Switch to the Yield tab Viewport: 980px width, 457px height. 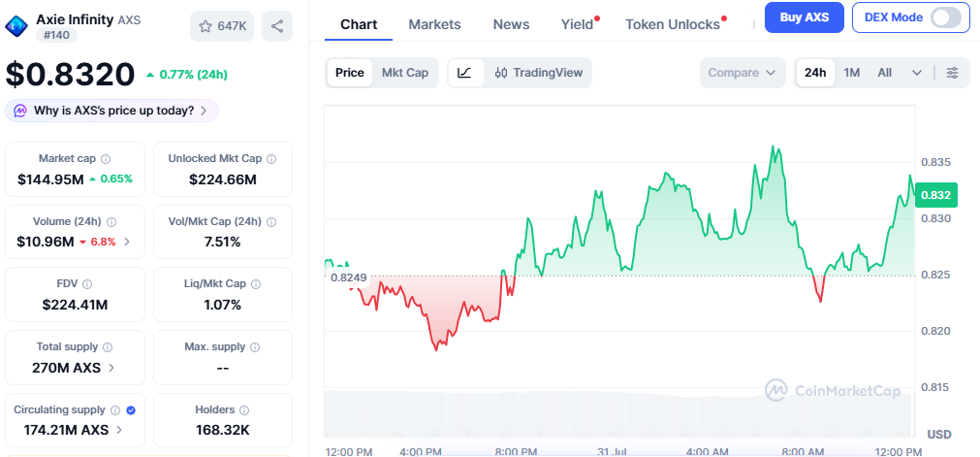click(x=577, y=24)
